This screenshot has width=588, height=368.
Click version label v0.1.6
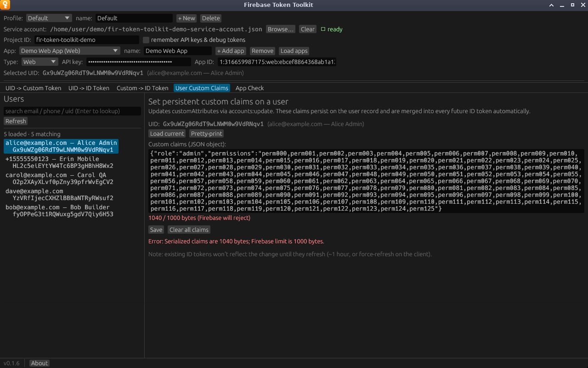coord(11,363)
